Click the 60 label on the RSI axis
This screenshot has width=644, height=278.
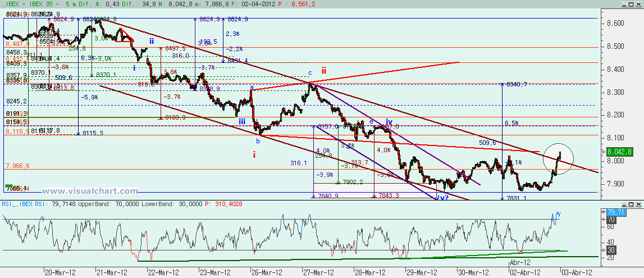[611, 227]
